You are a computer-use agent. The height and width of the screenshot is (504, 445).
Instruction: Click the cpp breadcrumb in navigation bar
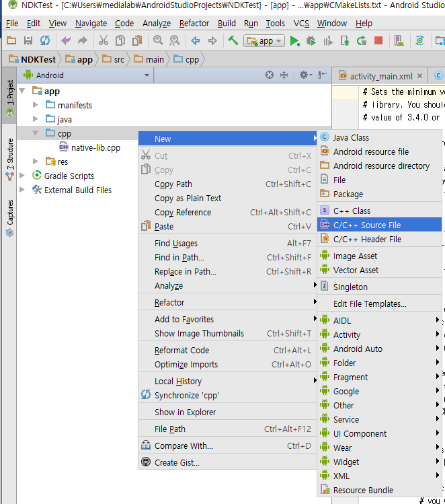point(186,59)
